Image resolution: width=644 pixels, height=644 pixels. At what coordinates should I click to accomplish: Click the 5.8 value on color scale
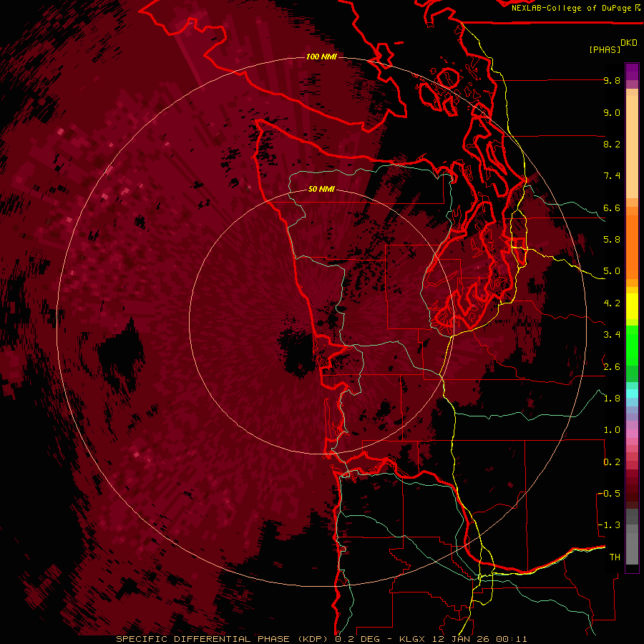[x=612, y=240]
